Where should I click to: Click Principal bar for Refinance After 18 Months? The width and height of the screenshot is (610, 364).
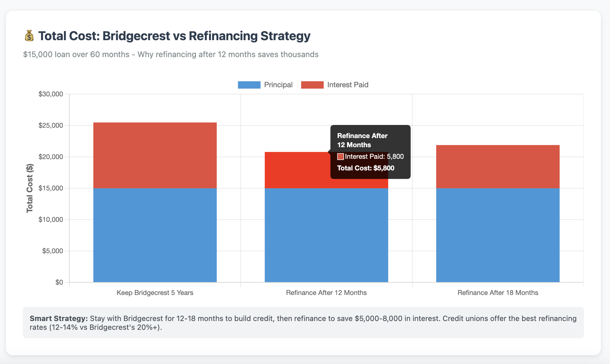point(498,235)
